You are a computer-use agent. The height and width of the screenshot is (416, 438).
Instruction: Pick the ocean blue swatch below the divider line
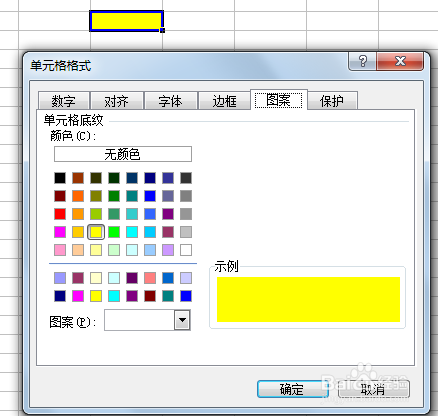click(168, 278)
